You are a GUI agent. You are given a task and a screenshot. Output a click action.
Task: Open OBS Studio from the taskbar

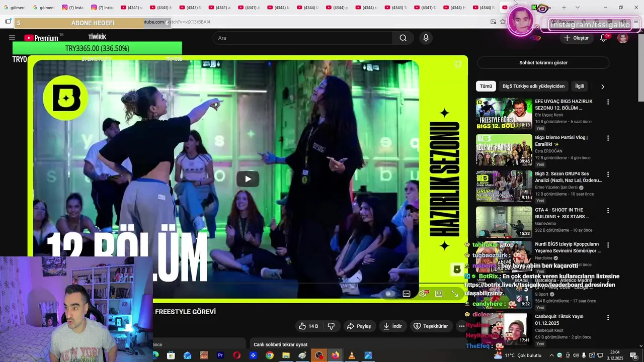tap(319, 355)
